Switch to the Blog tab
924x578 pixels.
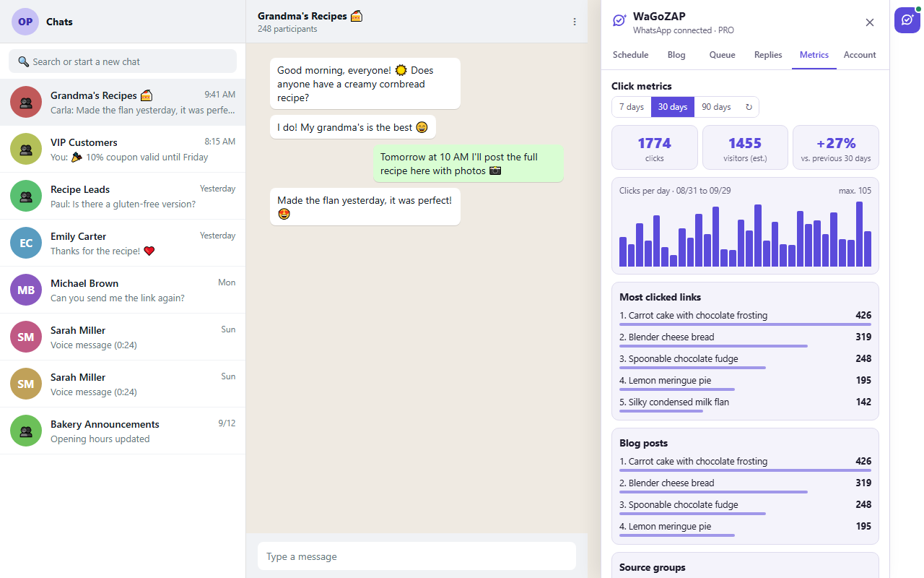(x=676, y=55)
